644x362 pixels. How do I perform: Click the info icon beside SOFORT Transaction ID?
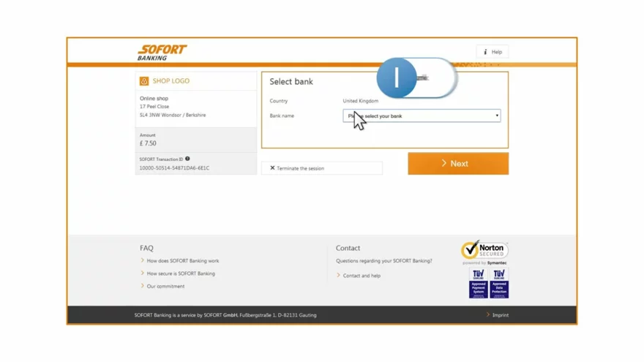tap(187, 159)
